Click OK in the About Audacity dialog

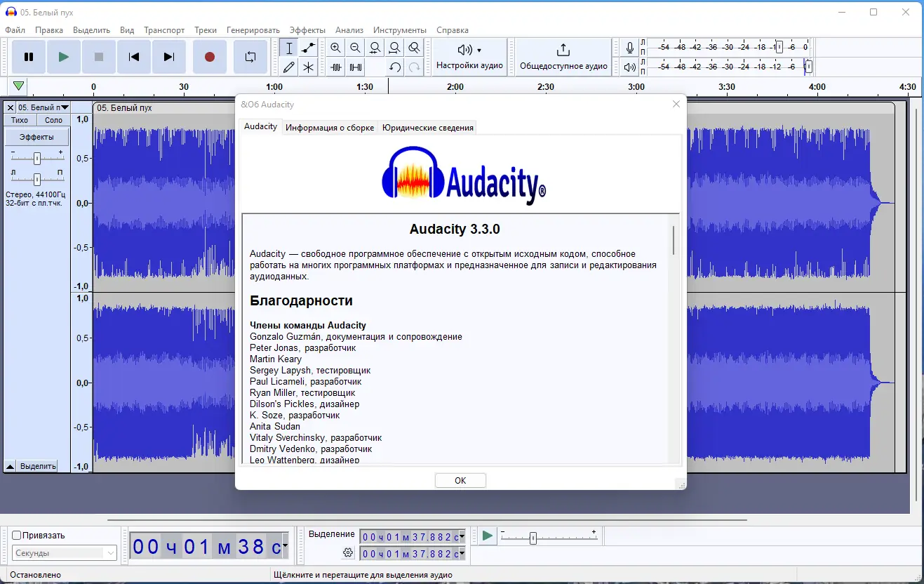[x=460, y=481]
